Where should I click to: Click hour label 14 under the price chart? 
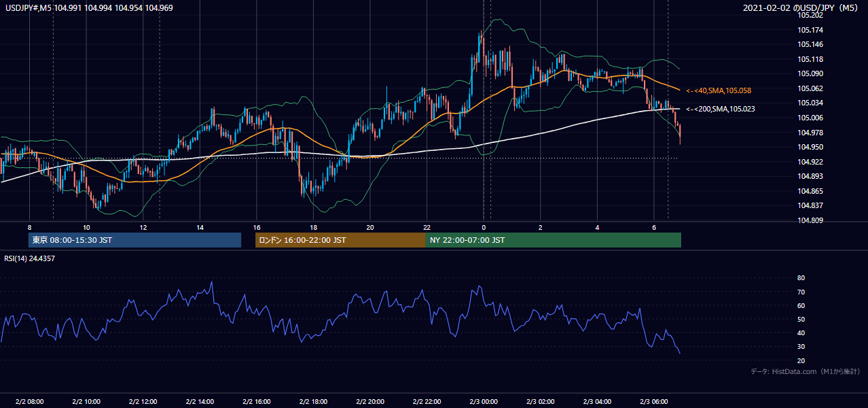pos(200,227)
